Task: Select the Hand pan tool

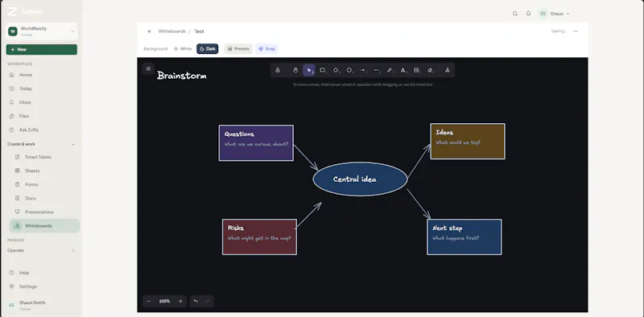Action: [295, 70]
